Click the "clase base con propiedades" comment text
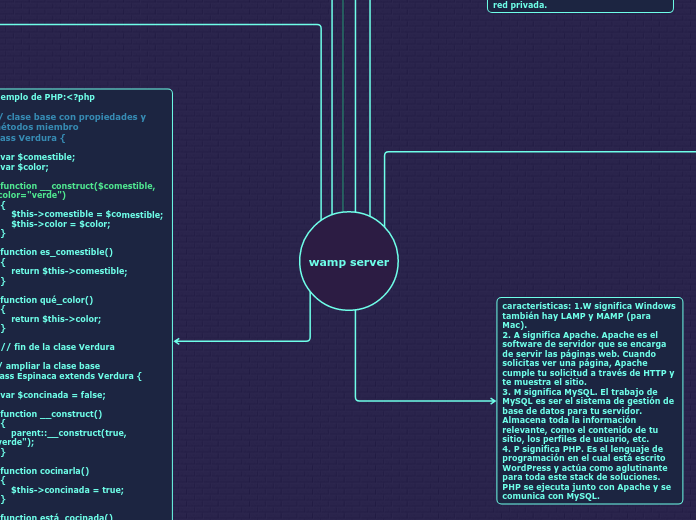Screen dimensions: 696x520 (75, 117)
